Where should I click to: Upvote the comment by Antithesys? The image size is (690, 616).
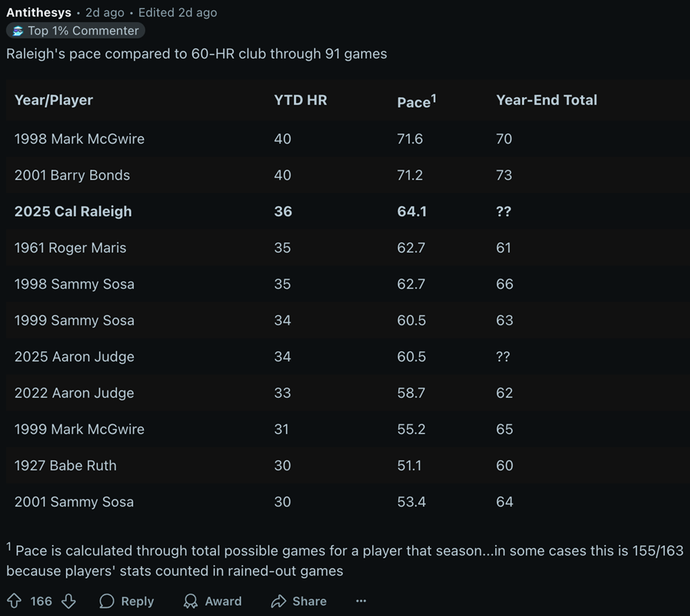point(13,601)
